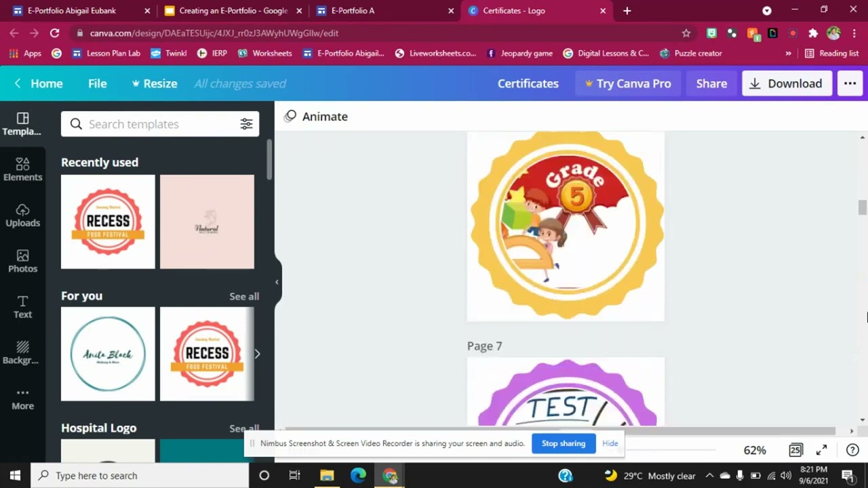Reload the current page
This screenshot has height=488, width=868.
coord(54,33)
